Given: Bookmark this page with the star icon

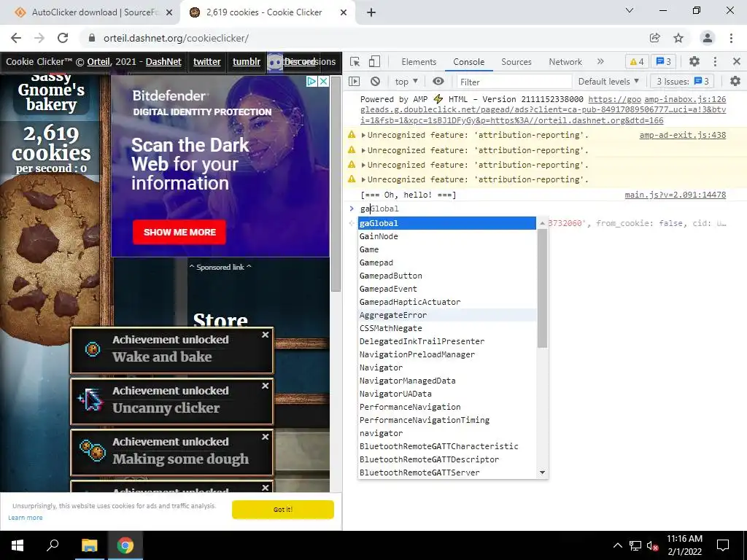Looking at the screenshot, I should click(678, 38).
